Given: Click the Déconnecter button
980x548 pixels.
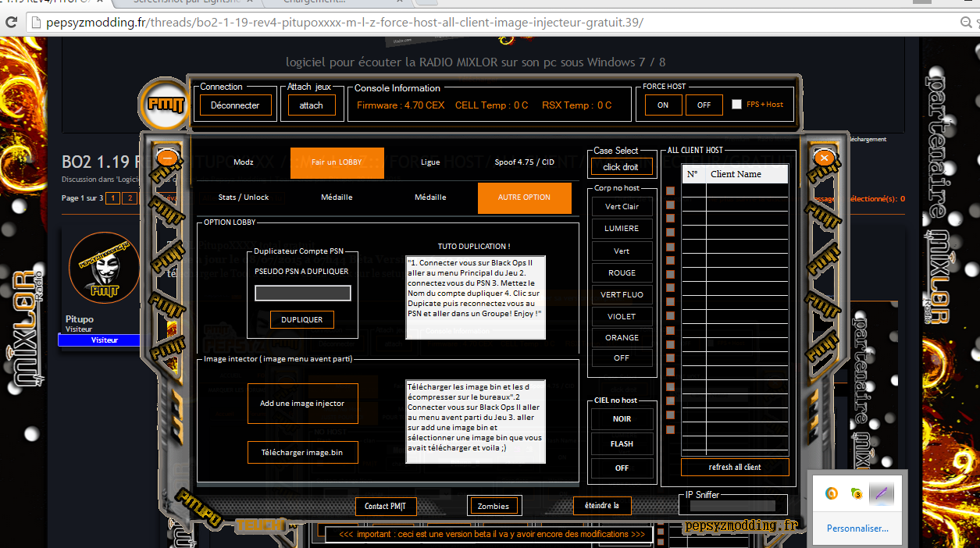Looking at the screenshot, I should (x=235, y=105).
